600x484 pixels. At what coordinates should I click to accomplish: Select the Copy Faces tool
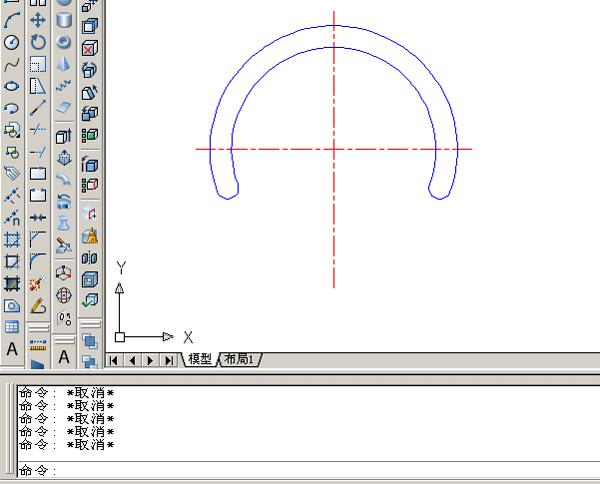tap(90, 114)
